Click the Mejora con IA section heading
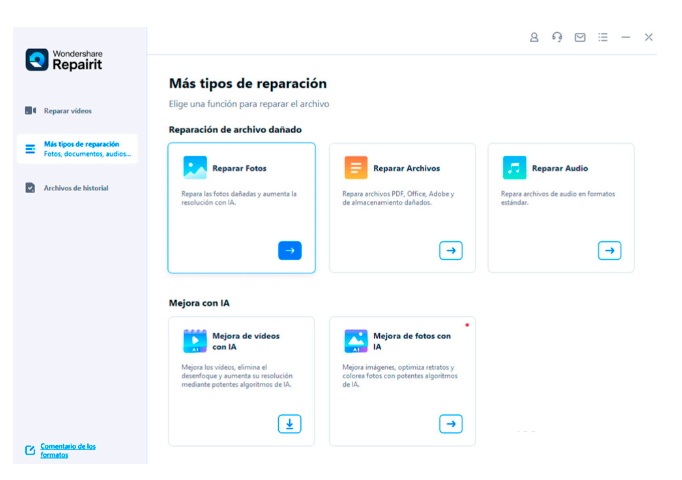This screenshot has width=682, height=480. tap(199, 303)
